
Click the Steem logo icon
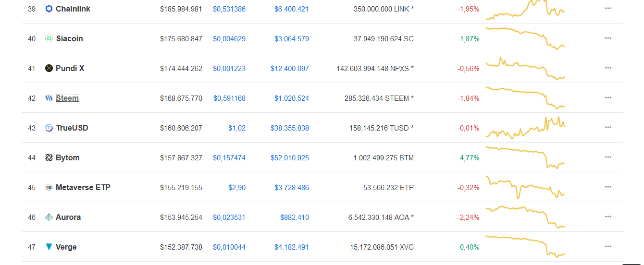(49, 98)
